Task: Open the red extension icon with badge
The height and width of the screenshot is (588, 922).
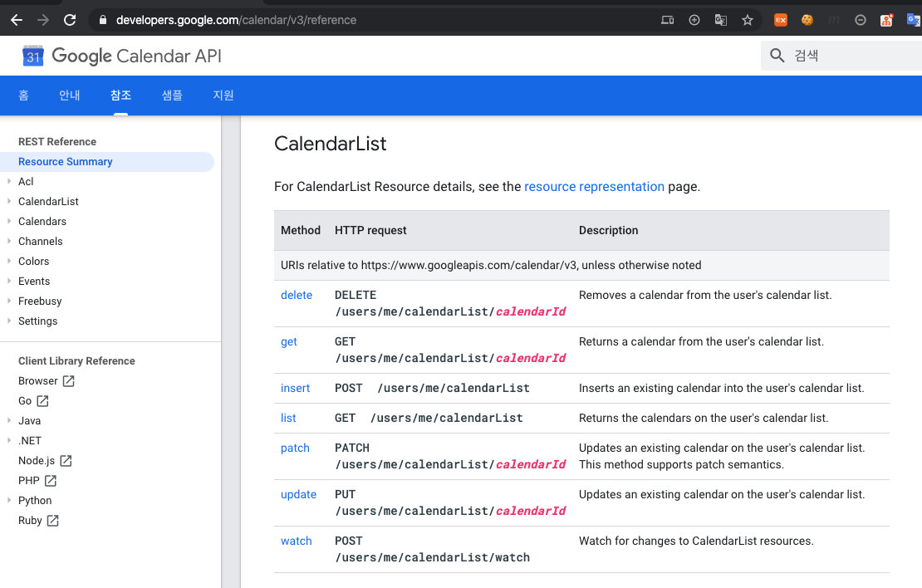Action: [887, 20]
